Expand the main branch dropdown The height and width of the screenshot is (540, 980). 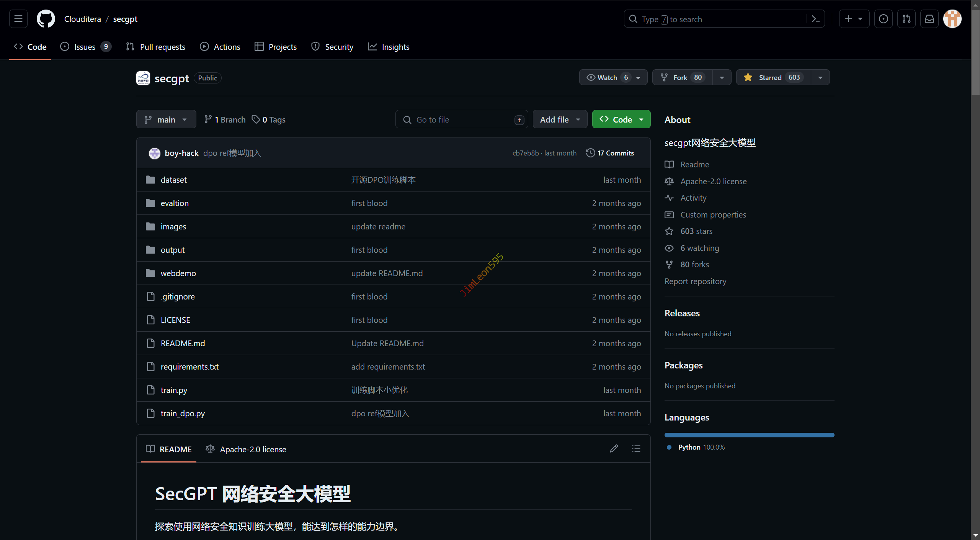[x=166, y=119]
